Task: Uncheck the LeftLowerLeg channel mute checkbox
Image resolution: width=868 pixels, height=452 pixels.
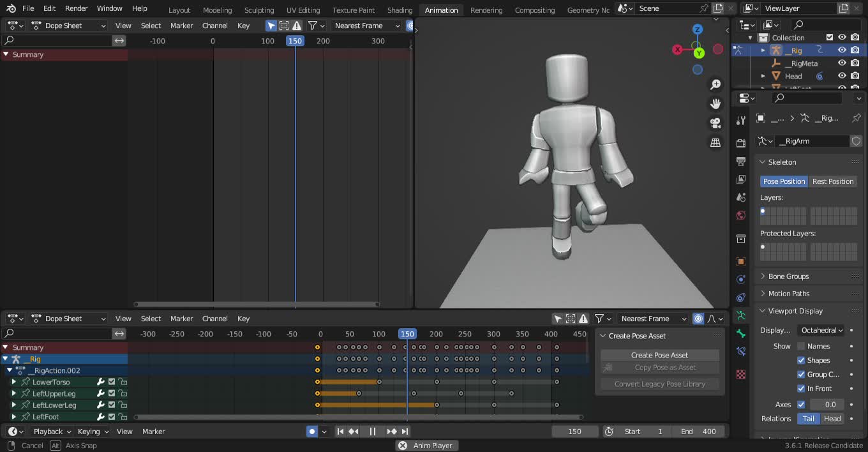Action: (112, 405)
